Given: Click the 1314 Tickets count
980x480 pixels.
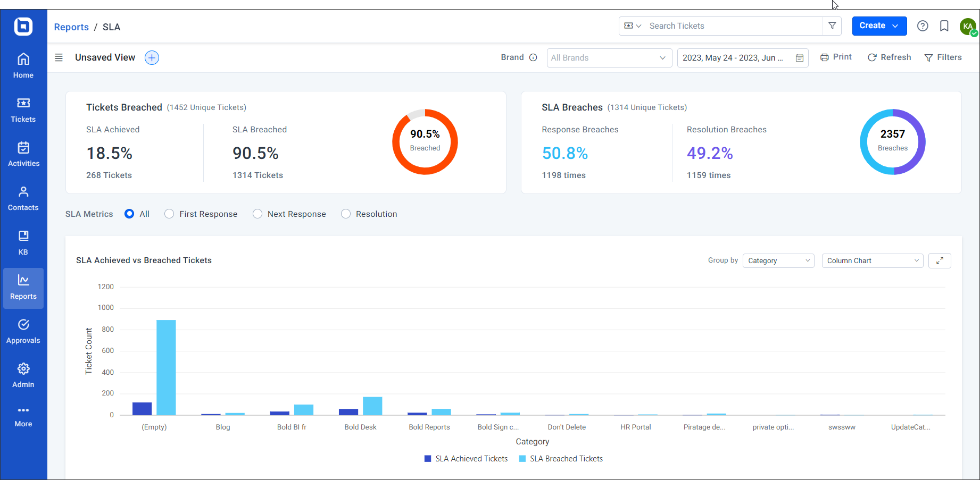Looking at the screenshot, I should (x=258, y=175).
